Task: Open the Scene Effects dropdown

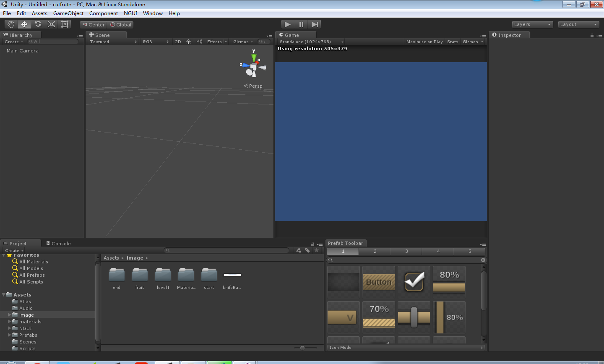Action: (x=217, y=42)
